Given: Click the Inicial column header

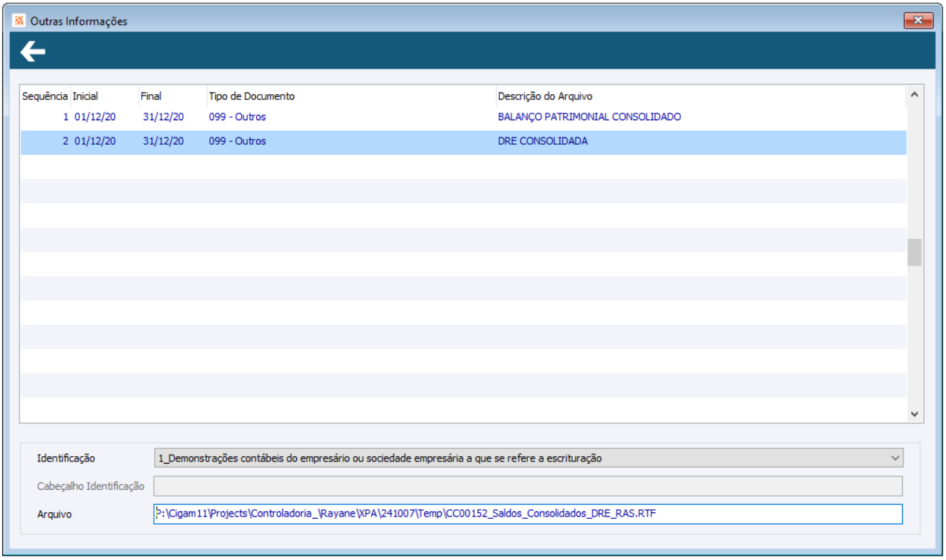Looking at the screenshot, I should click(x=85, y=96).
